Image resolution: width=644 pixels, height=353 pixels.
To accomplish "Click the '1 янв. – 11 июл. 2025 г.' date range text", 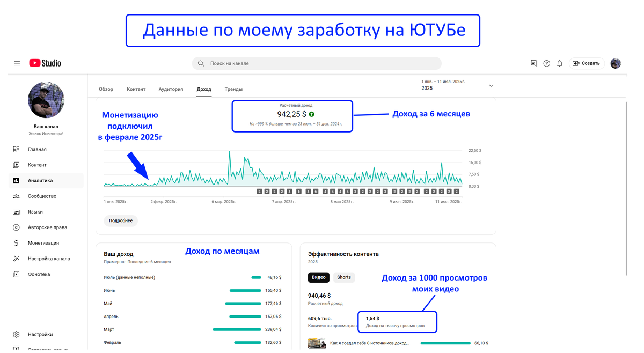I will (443, 82).
